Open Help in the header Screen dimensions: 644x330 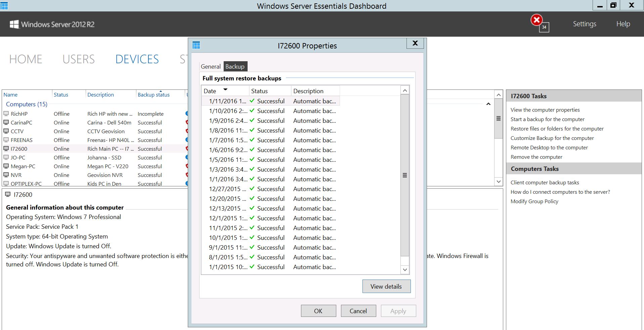coord(623,24)
